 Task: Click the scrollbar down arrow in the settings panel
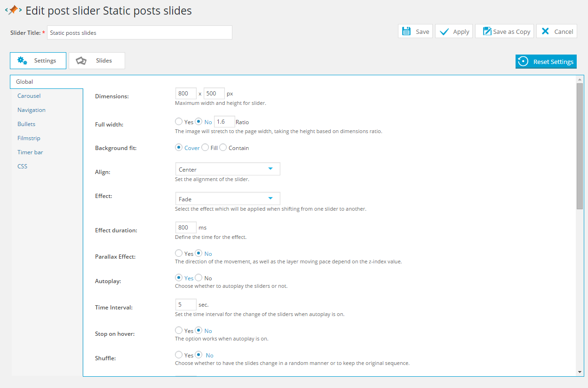pos(580,372)
